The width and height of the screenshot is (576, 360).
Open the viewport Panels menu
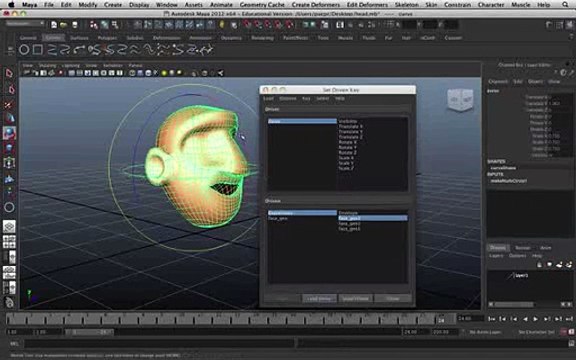135,65
